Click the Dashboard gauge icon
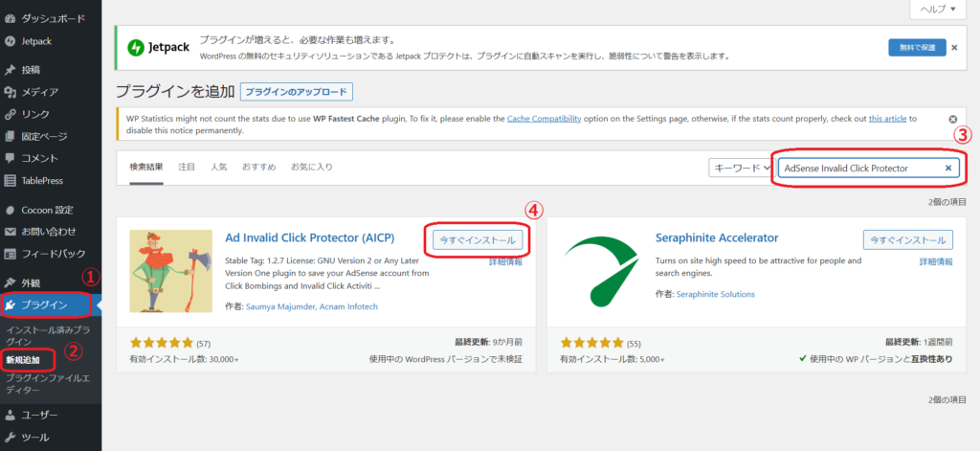This screenshot has height=451, width=980. [10, 19]
